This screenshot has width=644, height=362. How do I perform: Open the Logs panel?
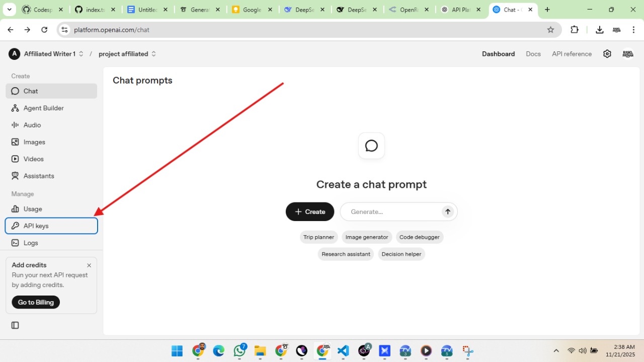(31, 243)
